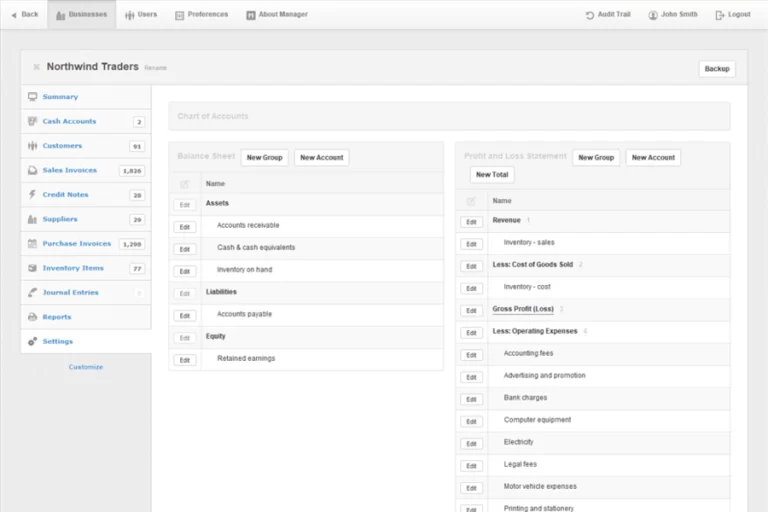This screenshot has width=768, height=512.
Task: Edit the Cash & cash equivalents account
Action: (185, 249)
